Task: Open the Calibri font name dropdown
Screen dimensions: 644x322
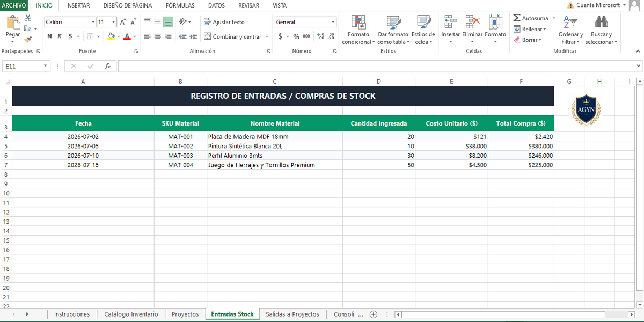Action: pyautogui.click(x=93, y=22)
